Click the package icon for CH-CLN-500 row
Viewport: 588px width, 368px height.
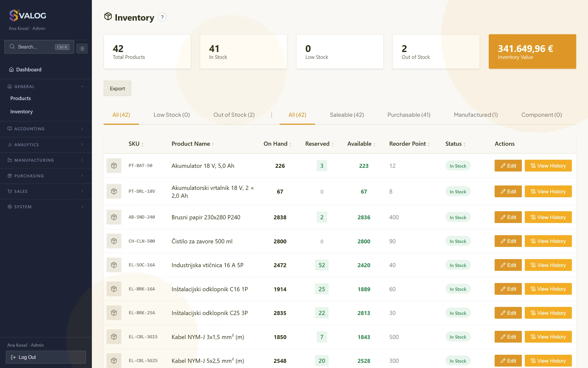114,241
